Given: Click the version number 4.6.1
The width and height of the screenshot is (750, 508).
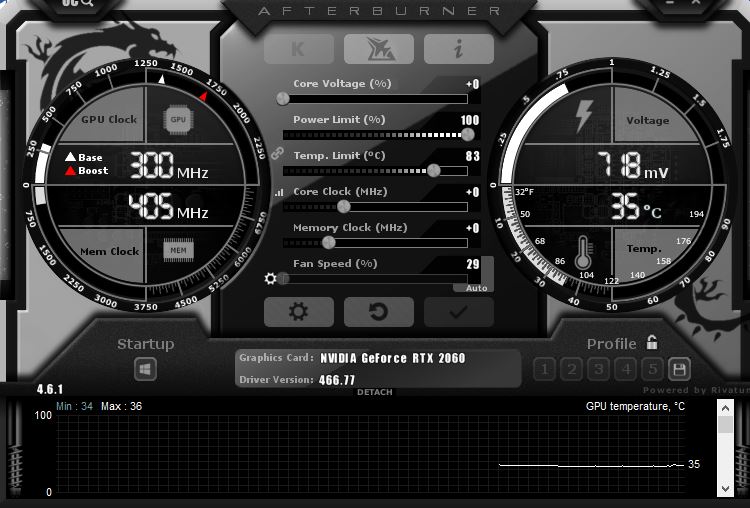Looking at the screenshot, I should [x=50, y=389].
